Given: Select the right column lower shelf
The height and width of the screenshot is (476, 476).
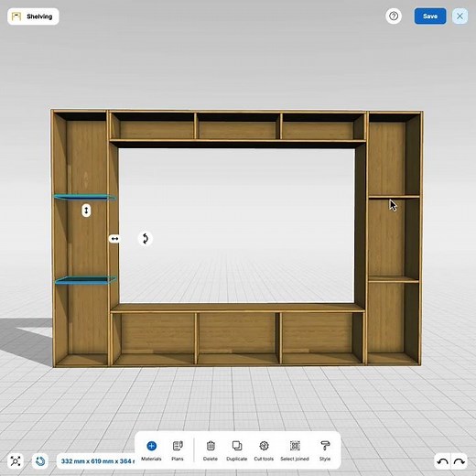Looking at the screenshot, I should tap(394, 279).
